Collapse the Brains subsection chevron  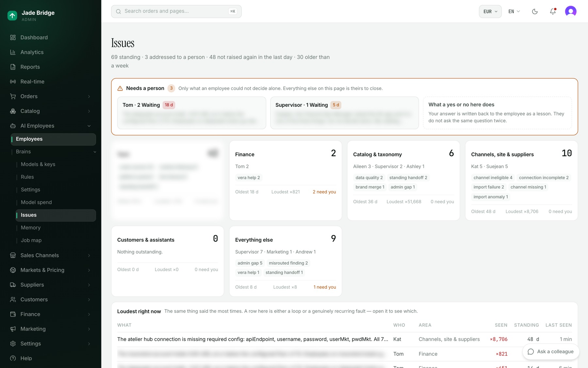pos(95,152)
